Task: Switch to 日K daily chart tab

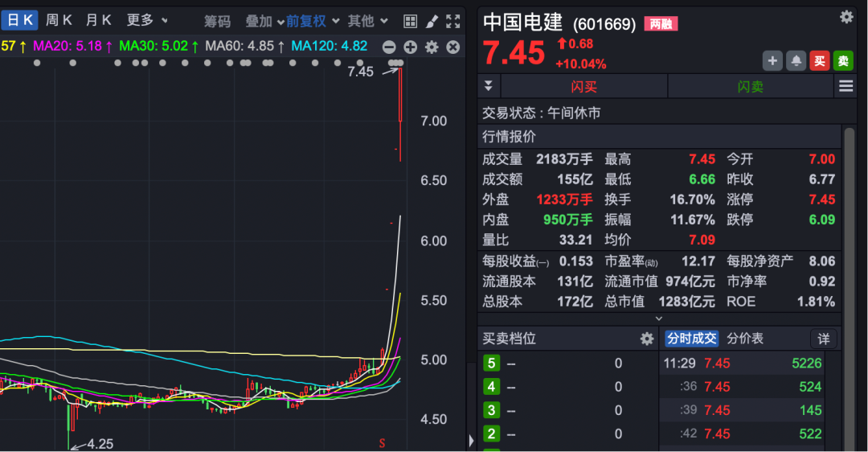Action: 20,20
